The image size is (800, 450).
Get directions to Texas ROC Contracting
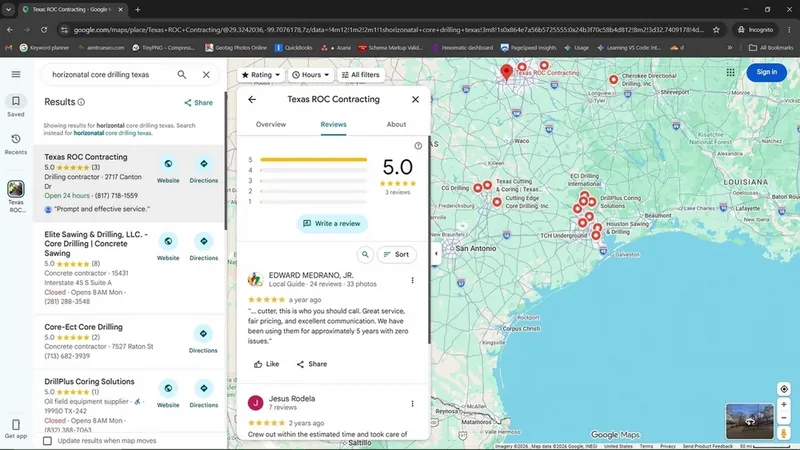[204, 164]
